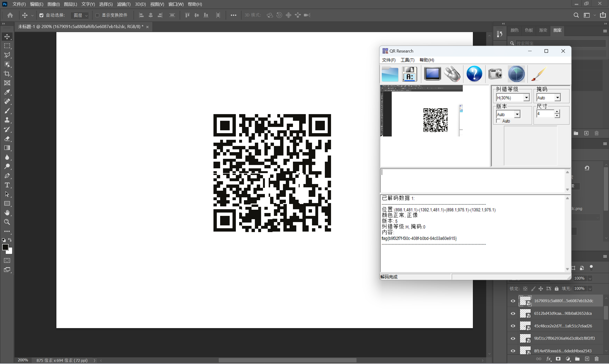The height and width of the screenshot is (364, 609).
Task: Select the Rectangle shape tool
Action: pyautogui.click(x=7, y=203)
